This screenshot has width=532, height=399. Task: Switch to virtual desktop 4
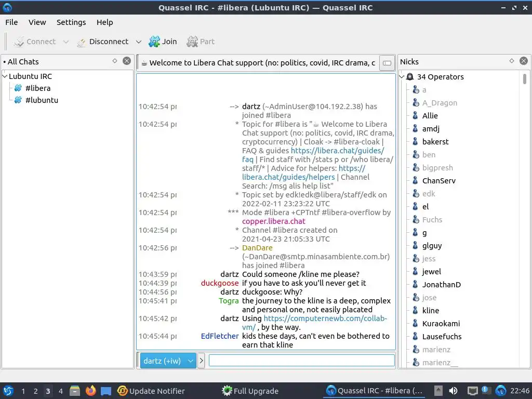pos(61,391)
